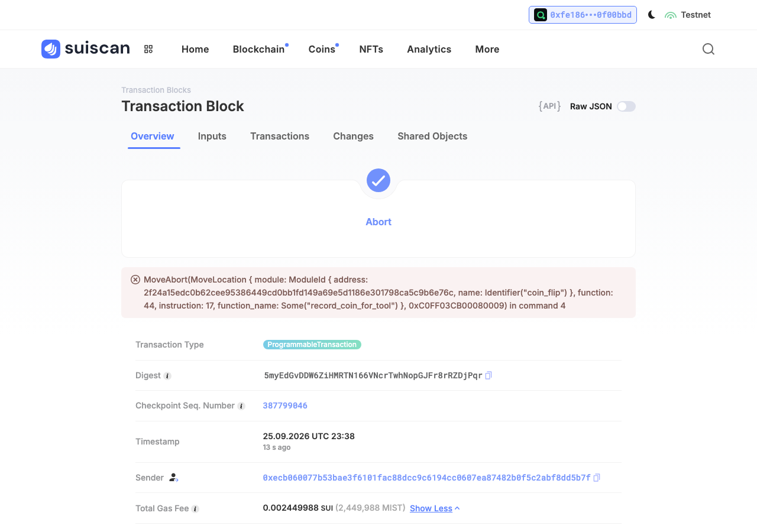Switch to dark mode with the moon icon
This screenshot has width=757, height=532.
[652, 15]
